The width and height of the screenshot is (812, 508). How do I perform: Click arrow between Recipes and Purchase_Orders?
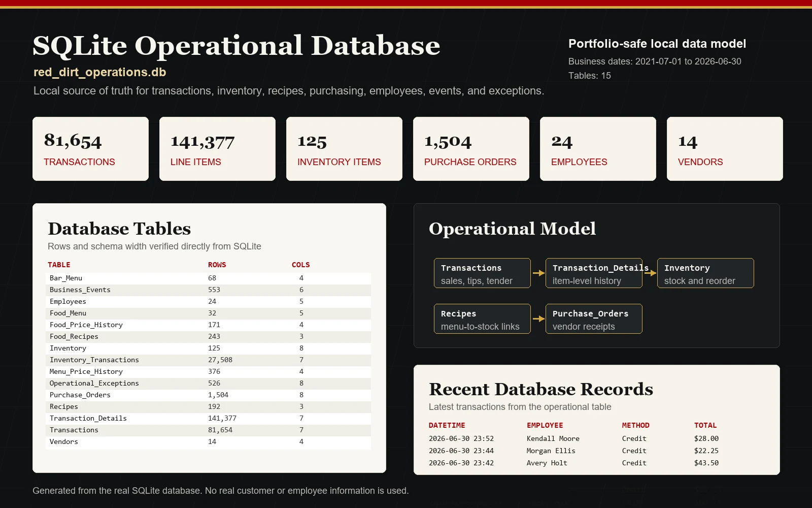(x=538, y=319)
